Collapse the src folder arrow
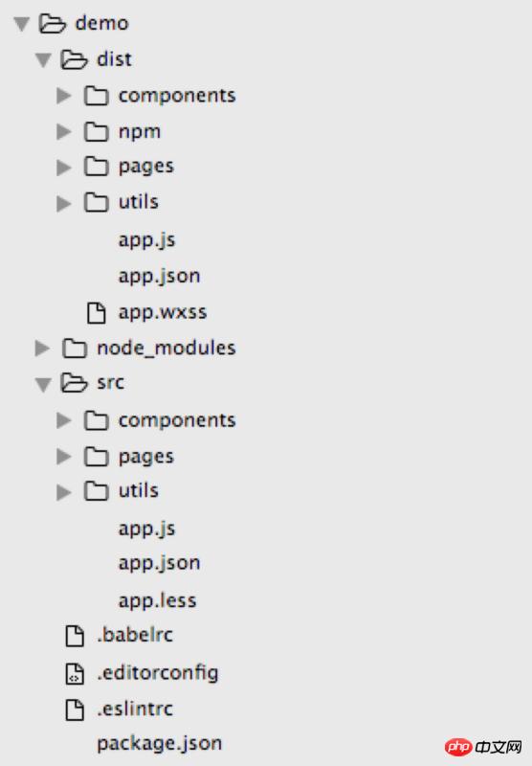 click(43, 385)
